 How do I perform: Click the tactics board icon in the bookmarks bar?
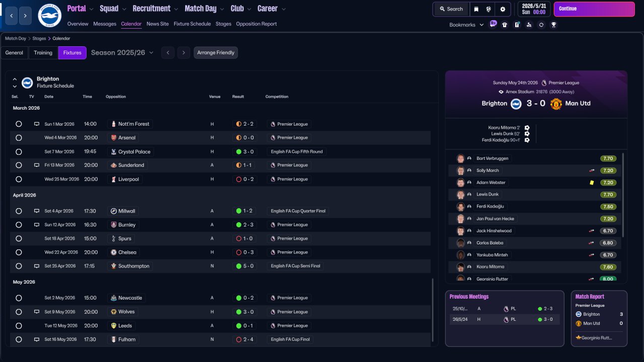[517, 25]
